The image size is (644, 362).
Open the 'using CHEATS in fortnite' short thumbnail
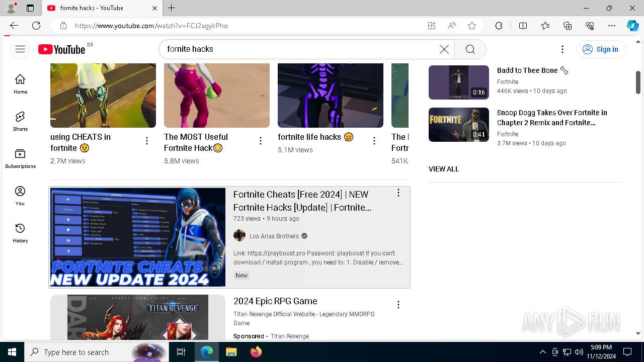(103, 96)
